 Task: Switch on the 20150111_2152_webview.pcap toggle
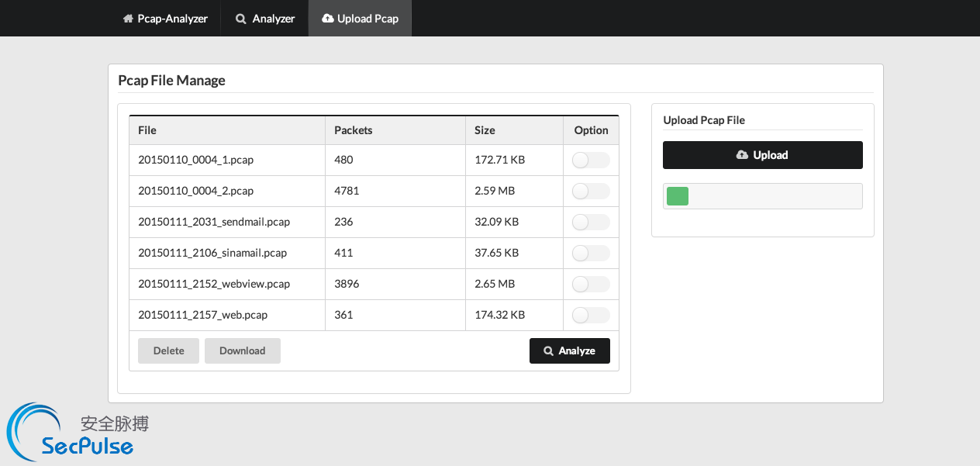click(591, 285)
